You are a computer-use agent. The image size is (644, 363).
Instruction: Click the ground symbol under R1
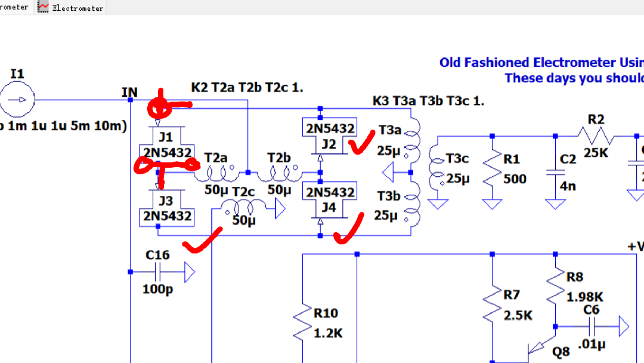tap(492, 204)
